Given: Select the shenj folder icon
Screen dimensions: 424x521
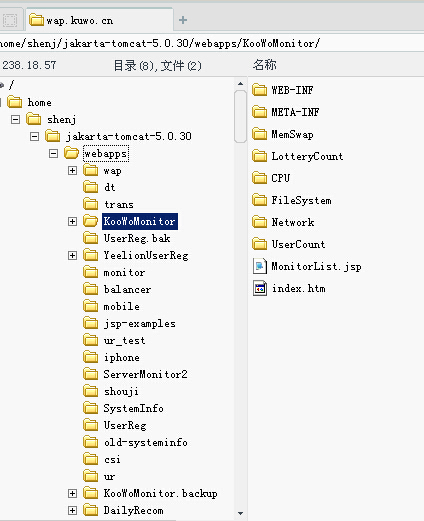Looking at the screenshot, I should [34, 119].
